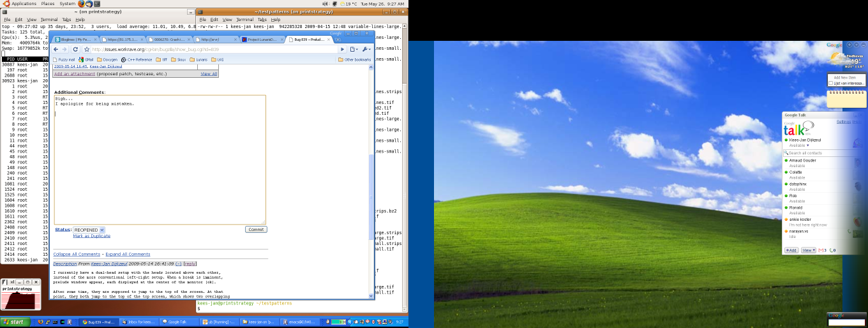Tick the 'Lijst van interessa...' checkbox
868x328 pixels.
830,83
